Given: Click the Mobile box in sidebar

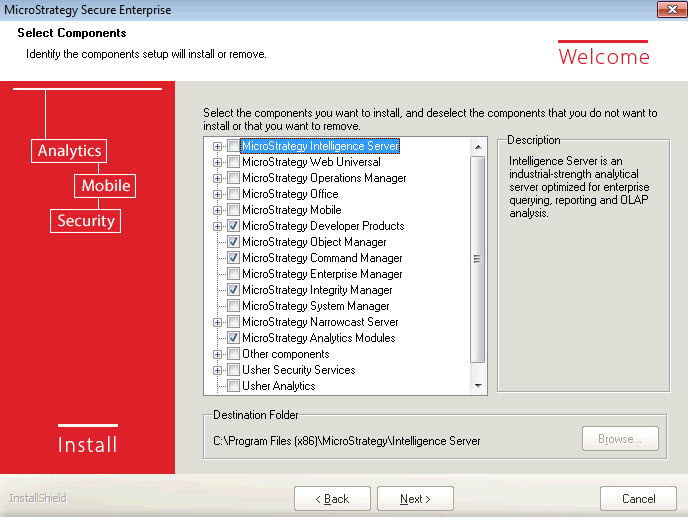Looking at the screenshot, I should (105, 186).
